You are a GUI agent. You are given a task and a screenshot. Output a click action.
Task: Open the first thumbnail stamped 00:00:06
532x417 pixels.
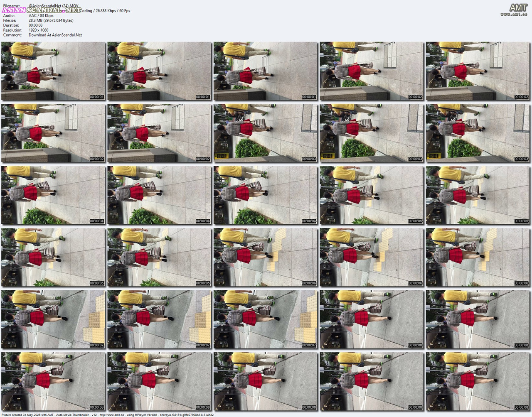point(266,257)
